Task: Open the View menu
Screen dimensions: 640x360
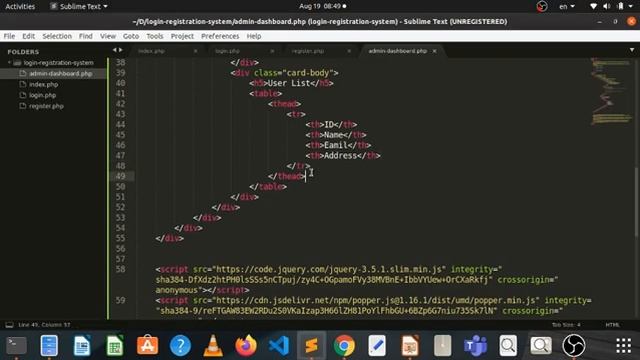Action: click(108, 36)
